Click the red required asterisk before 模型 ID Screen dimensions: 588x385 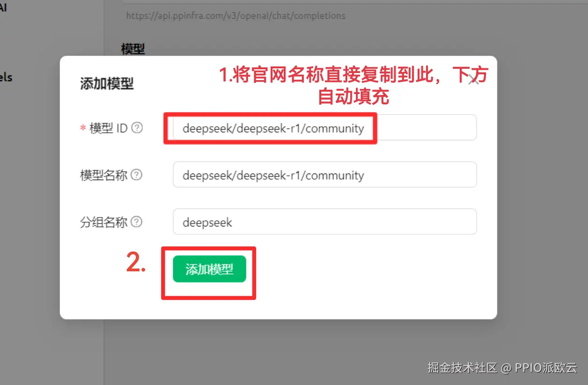[83, 128]
